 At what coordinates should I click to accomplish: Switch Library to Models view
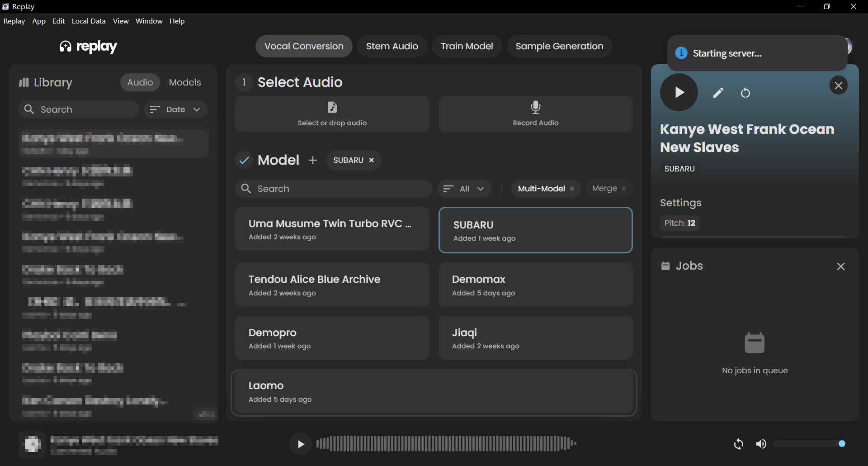pyautogui.click(x=185, y=82)
